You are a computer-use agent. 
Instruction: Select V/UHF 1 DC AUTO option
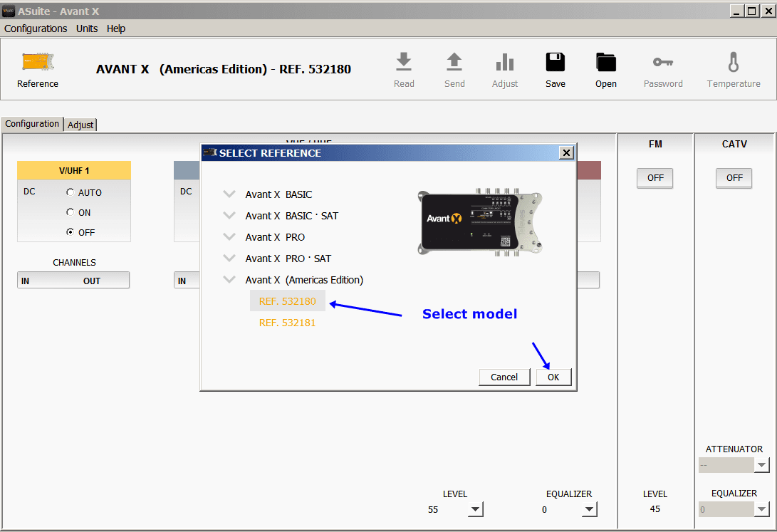(70, 192)
